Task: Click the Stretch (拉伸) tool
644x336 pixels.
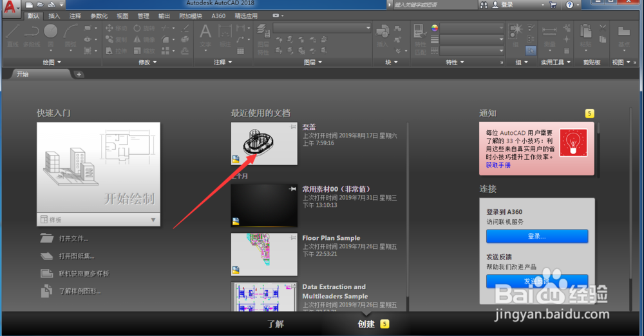Action: click(116, 51)
